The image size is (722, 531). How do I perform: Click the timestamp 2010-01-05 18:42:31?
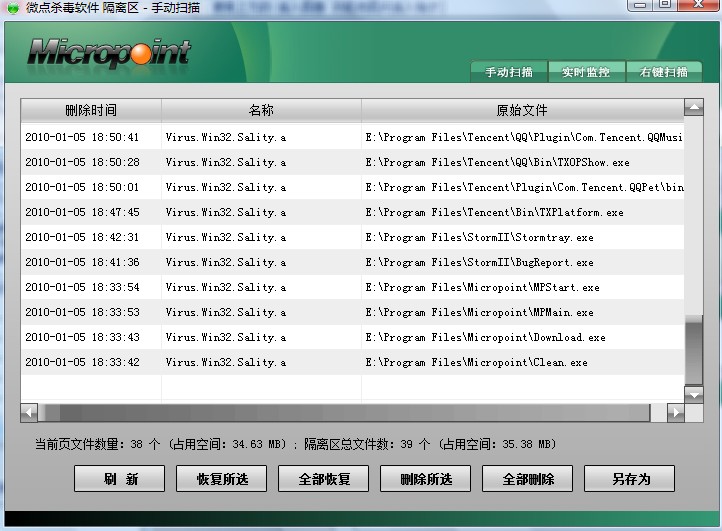coord(82,237)
